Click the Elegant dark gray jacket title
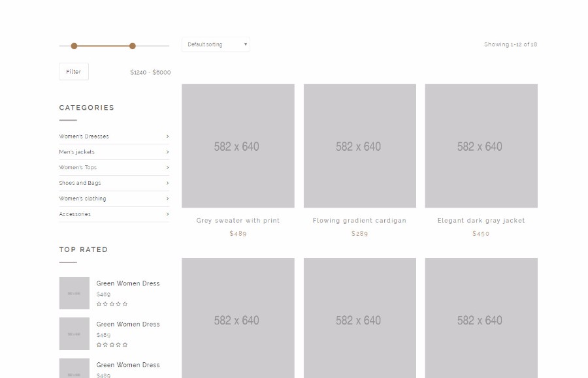588x378 pixels. pyautogui.click(x=481, y=220)
